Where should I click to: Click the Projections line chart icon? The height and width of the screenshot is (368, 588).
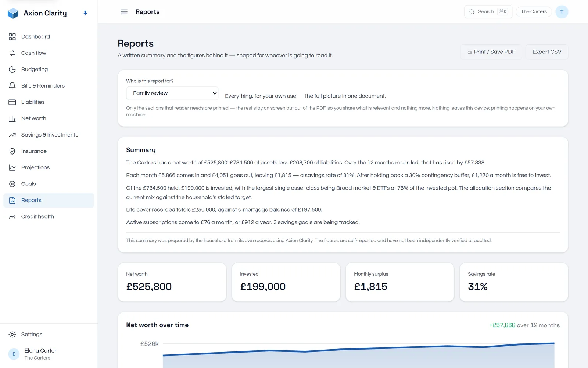[x=12, y=168]
